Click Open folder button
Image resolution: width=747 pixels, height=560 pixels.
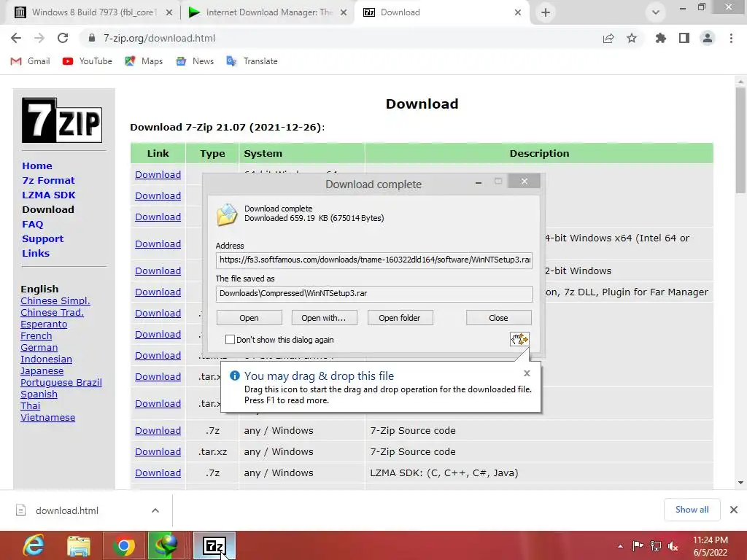point(400,318)
